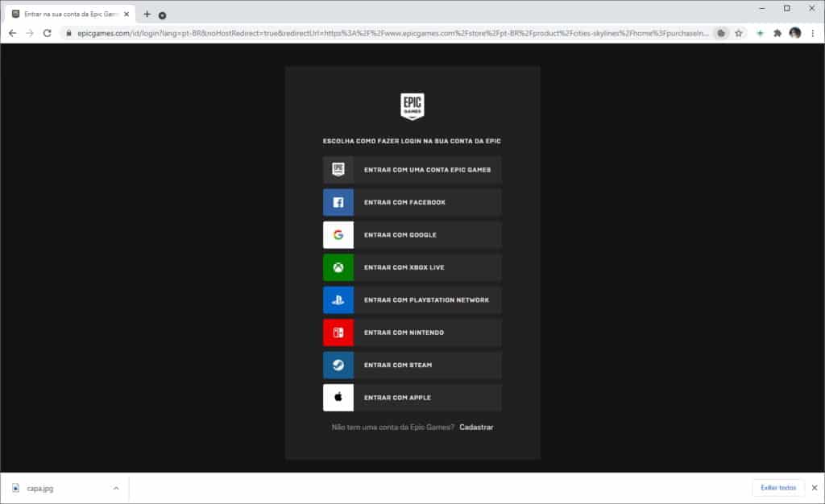
Task: Open the Cadastrar sign-up link
Action: click(x=476, y=428)
